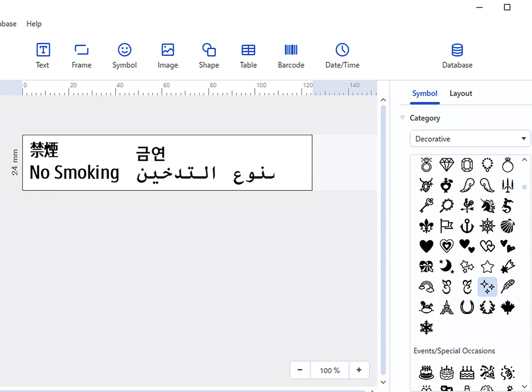Select the snowflake symbol
Image resolution: width=532 pixels, height=392 pixels.
[x=426, y=327]
